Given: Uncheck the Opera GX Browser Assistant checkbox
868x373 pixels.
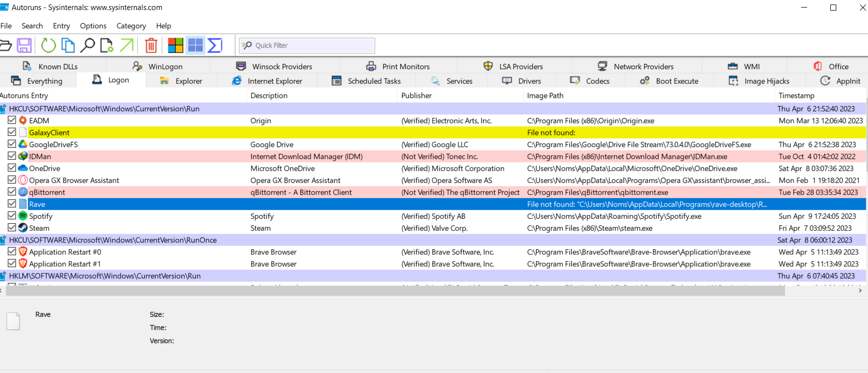Looking at the screenshot, I should (x=12, y=180).
